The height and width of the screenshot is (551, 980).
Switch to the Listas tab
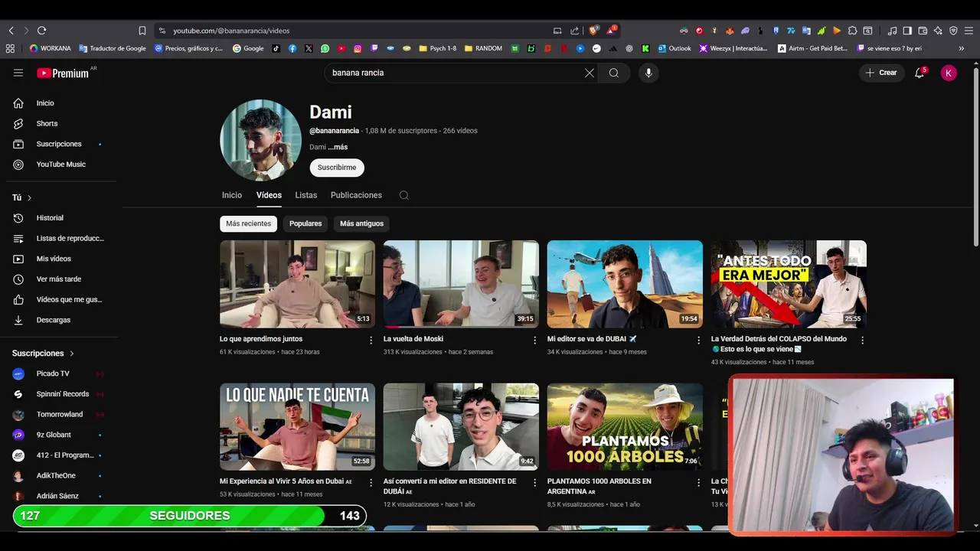click(x=306, y=195)
